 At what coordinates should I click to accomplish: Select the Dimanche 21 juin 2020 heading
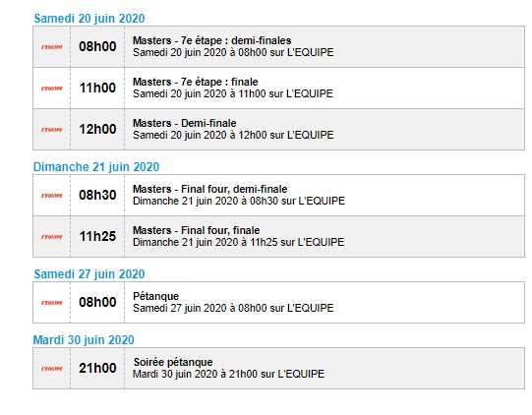[x=96, y=167]
